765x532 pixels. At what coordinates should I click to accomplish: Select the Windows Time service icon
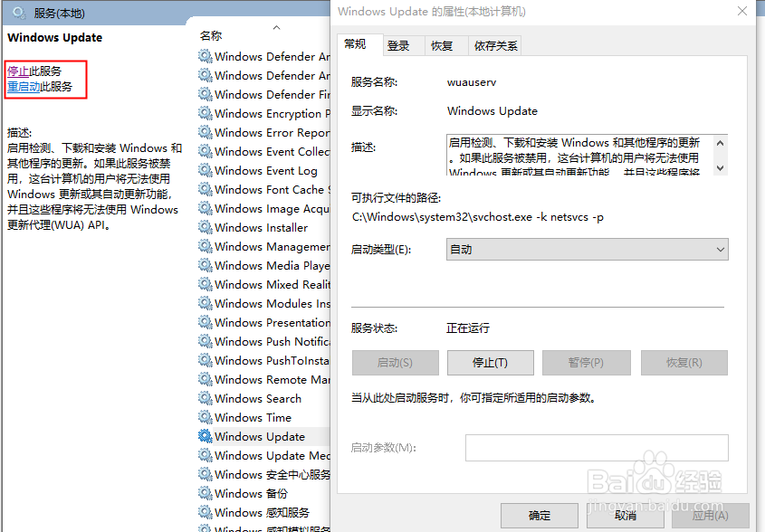(206, 417)
